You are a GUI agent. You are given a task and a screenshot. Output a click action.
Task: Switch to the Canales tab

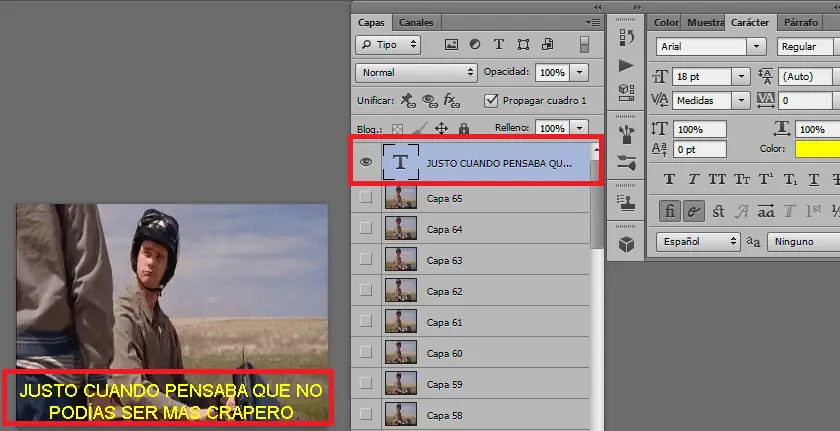tap(416, 22)
